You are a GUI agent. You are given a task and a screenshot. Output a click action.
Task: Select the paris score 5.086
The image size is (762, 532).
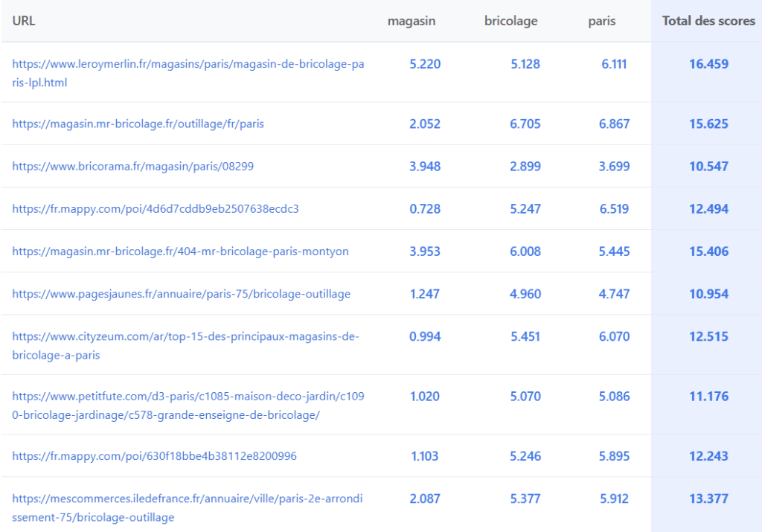pyautogui.click(x=614, y=396)
